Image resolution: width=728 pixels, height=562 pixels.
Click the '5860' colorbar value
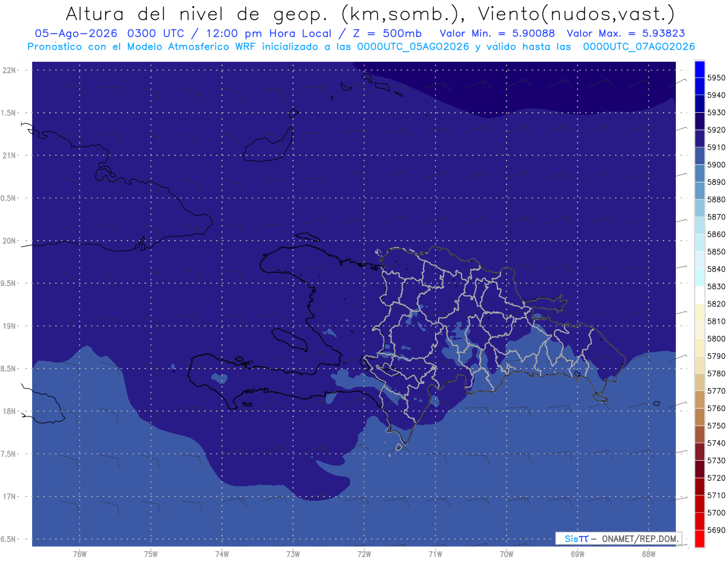coord(716,234)
